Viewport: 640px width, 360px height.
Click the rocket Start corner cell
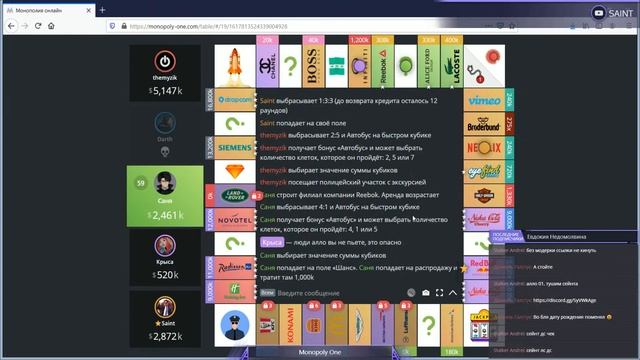coord(235,66)
